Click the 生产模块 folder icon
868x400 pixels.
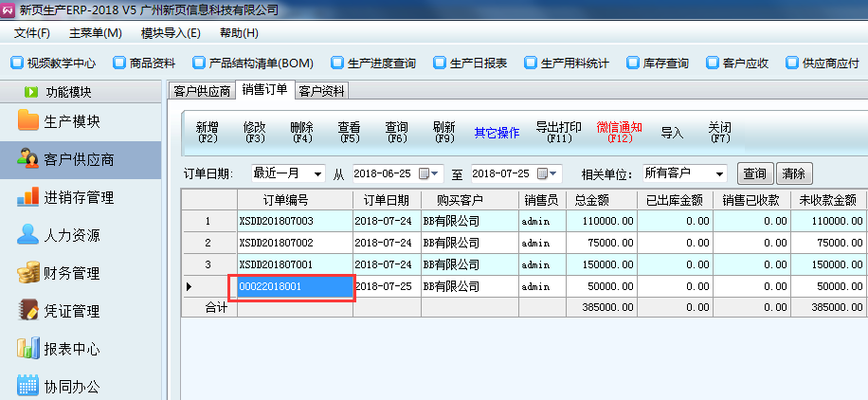point(27,121)
